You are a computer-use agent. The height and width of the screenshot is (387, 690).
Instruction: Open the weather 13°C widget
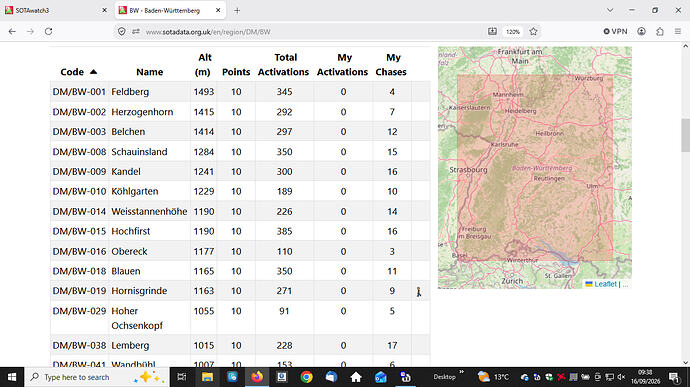[493, 377]
